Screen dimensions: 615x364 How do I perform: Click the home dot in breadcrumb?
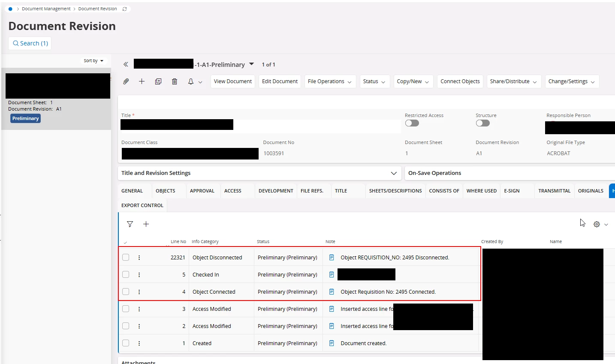pos(10,9)
